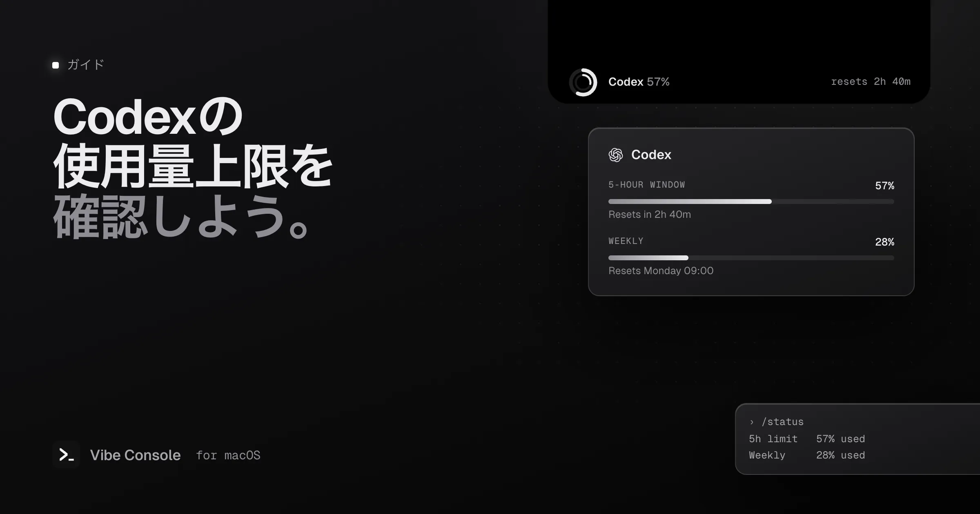Image resolution: width=980 pixels, height=514 pixels.
Task: Click the 28% value in the Codex card
Action: coord(884,242)
